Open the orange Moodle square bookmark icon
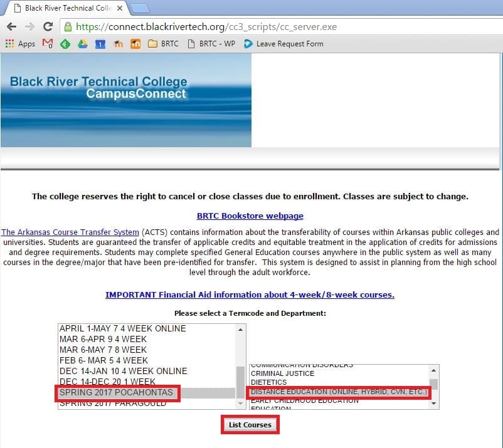This screenshot has height=448, width=503. click(135, 44)
